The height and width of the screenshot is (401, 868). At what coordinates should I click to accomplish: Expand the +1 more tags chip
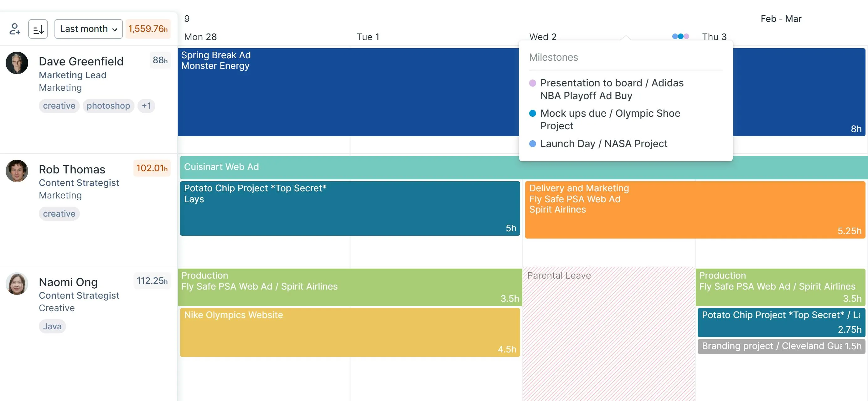pyautogui.click(x=146, y=106)
